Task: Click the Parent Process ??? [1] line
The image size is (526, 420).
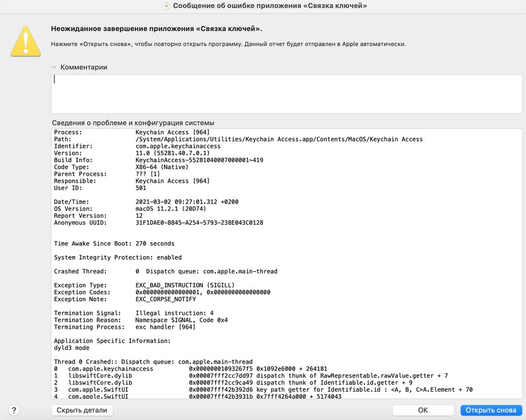Action: point(107,174)
